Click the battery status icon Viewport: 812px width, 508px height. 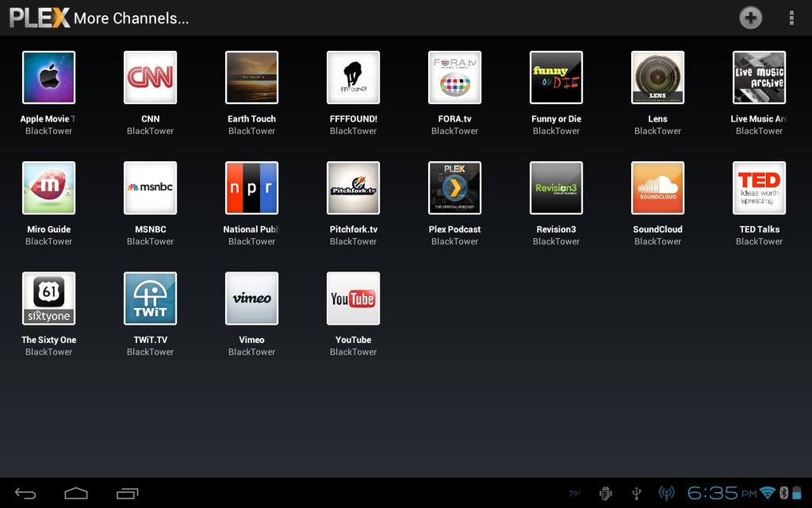tap(796, 492)
